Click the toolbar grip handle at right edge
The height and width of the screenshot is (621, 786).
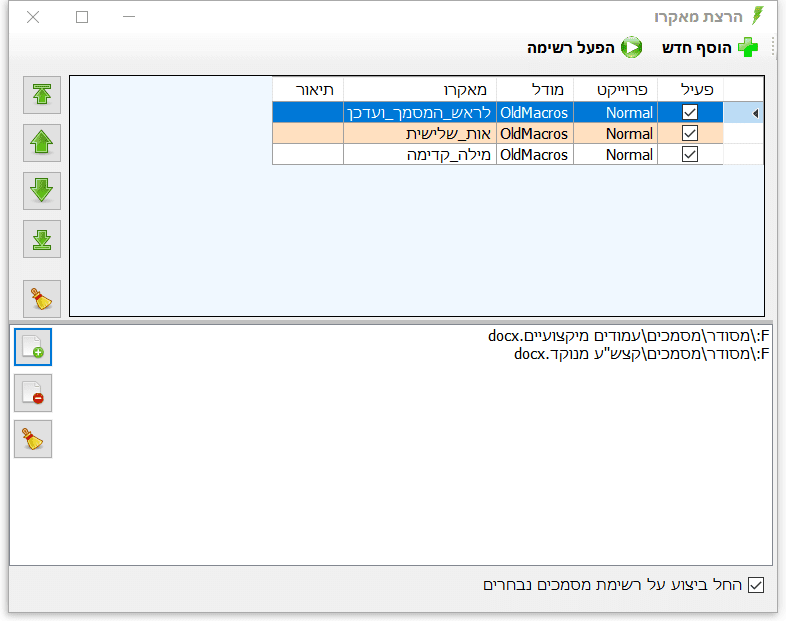(772, 48)
